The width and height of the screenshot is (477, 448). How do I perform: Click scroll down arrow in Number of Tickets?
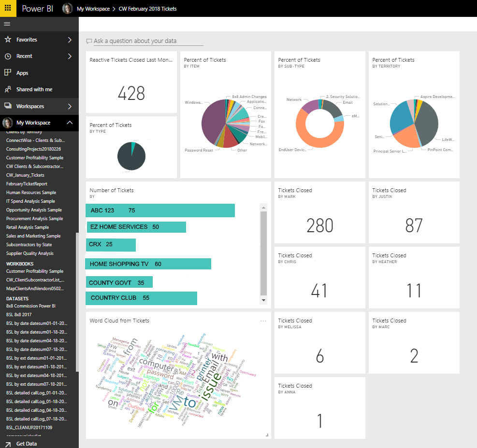263,300
